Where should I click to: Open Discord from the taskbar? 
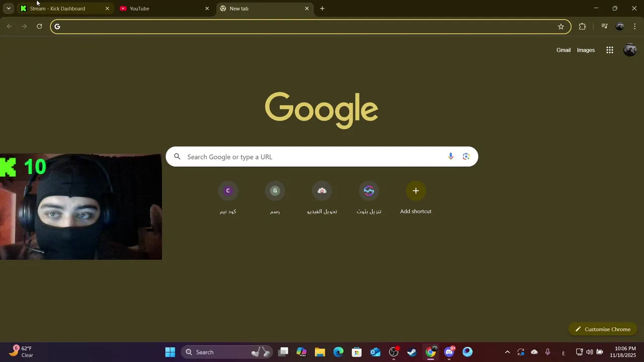pos(449,352)
